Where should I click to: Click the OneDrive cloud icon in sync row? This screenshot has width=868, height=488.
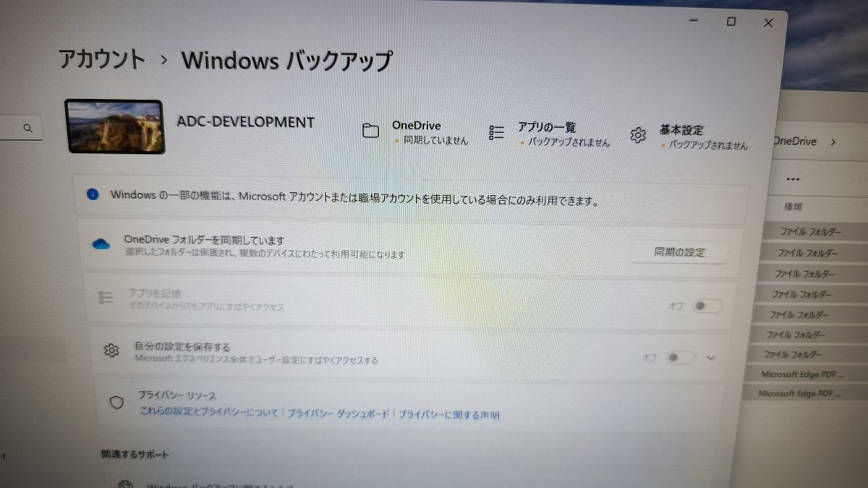[101, 244]
